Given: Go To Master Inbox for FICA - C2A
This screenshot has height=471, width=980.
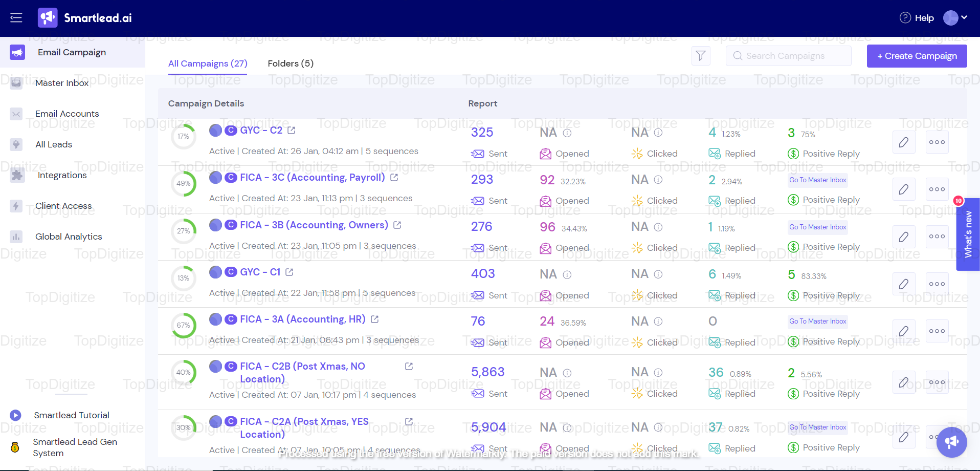Looking at the screenshot, I should pos(817,427).
